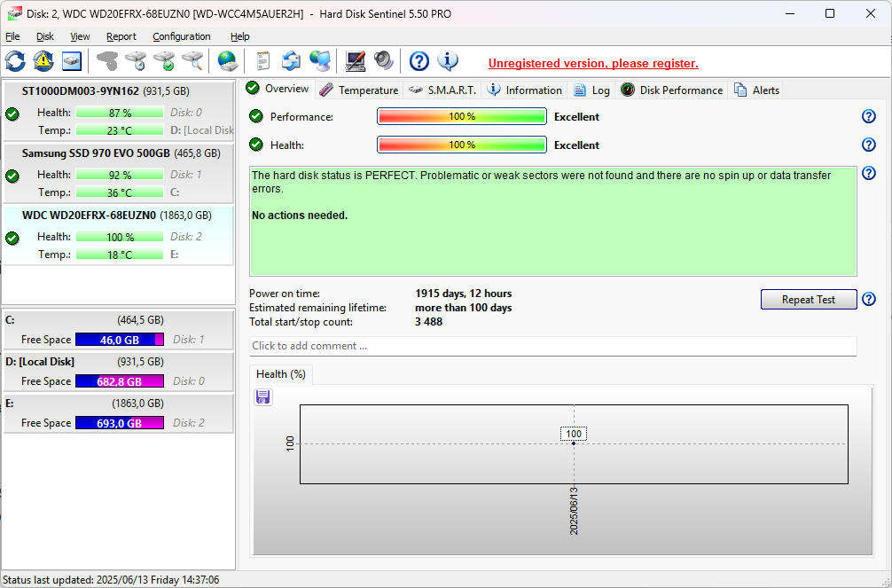Click the Unregistered version register link
The width and height of the screenshot is (892, 588).
click(x=592, y=63)
